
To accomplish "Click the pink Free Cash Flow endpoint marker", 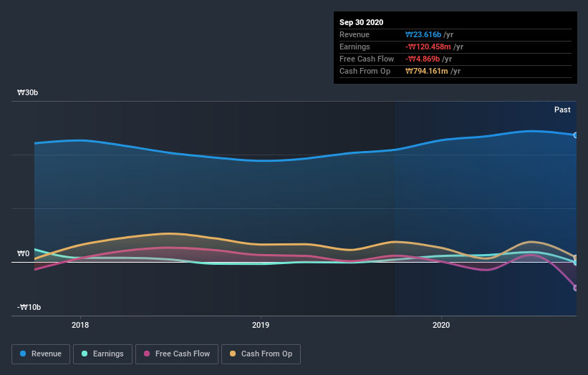I will (x=576, y=288).
